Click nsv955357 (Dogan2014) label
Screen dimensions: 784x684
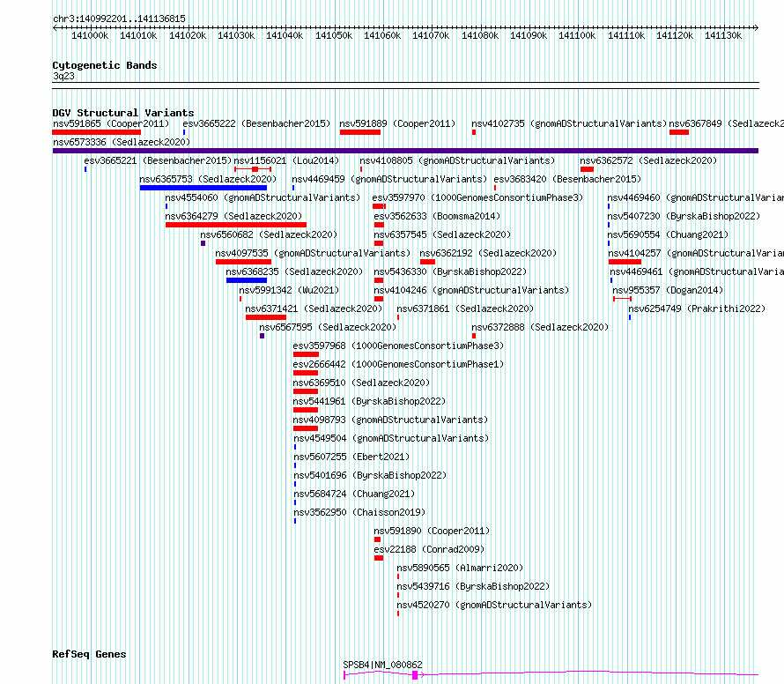point(668,290)
